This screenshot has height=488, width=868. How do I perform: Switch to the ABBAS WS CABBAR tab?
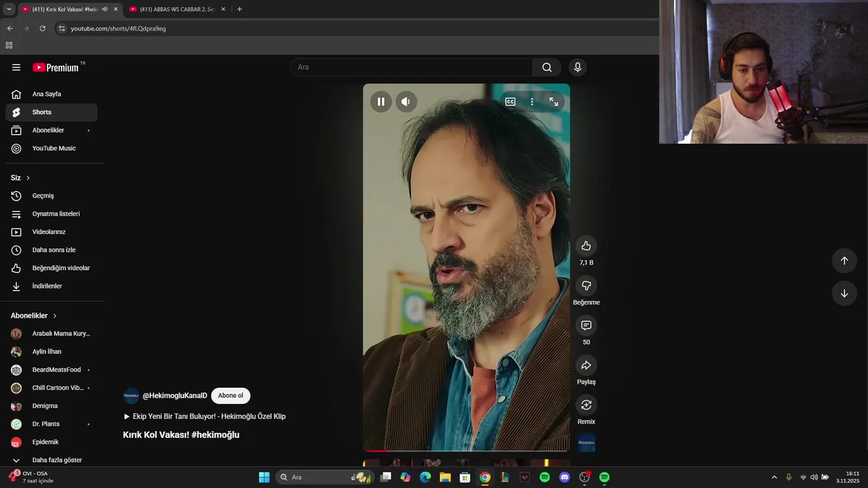[x=178, y=9]
